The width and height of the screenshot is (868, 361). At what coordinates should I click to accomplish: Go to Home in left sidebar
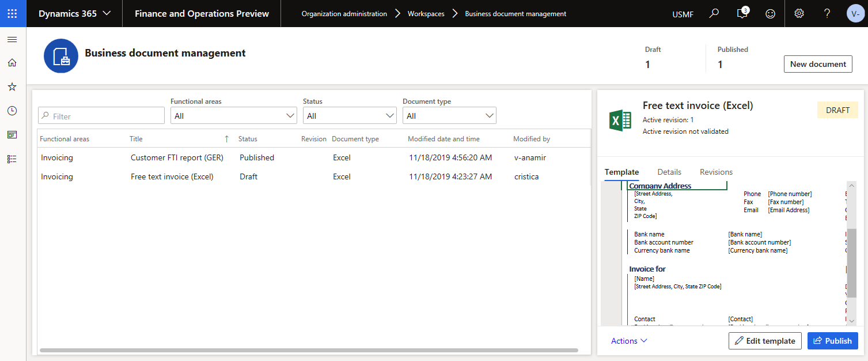click(12, 63)
